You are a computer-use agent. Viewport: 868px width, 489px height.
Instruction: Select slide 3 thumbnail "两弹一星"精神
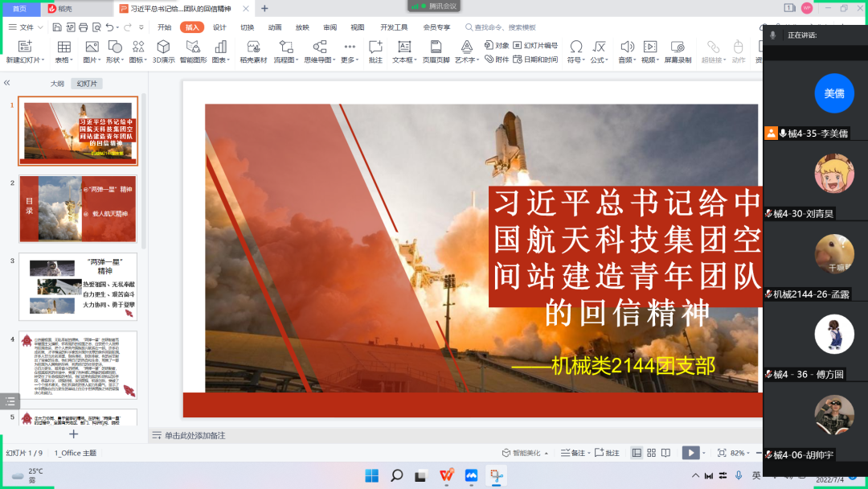[78, 286]
